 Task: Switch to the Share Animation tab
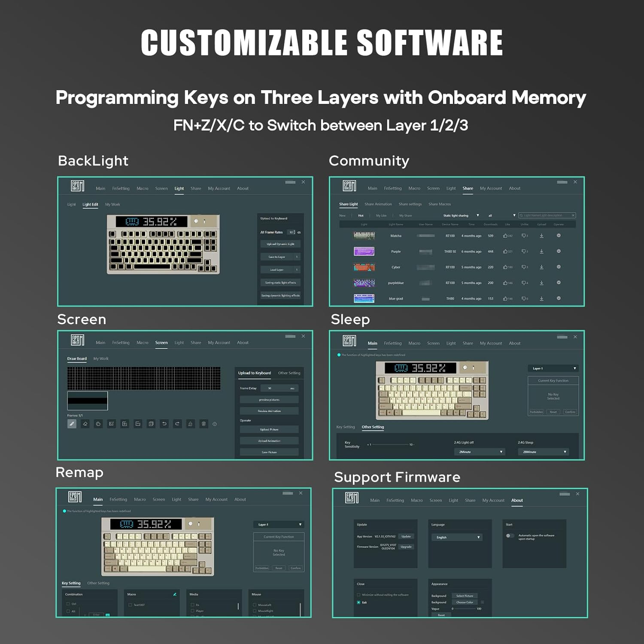pyautogui.click(x=378, y=204)
